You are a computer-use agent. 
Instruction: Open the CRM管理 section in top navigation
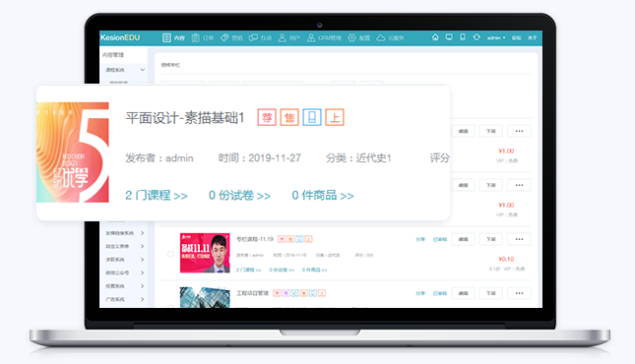324,37
